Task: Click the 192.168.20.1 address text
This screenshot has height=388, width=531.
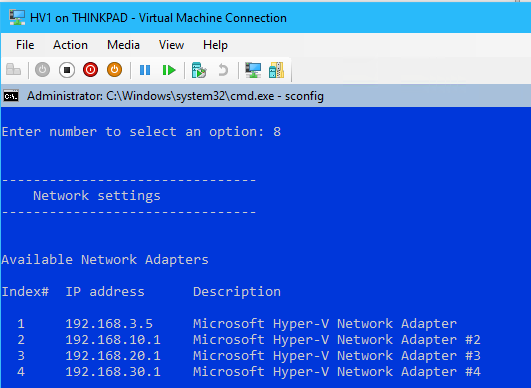Action: point(113,355)
